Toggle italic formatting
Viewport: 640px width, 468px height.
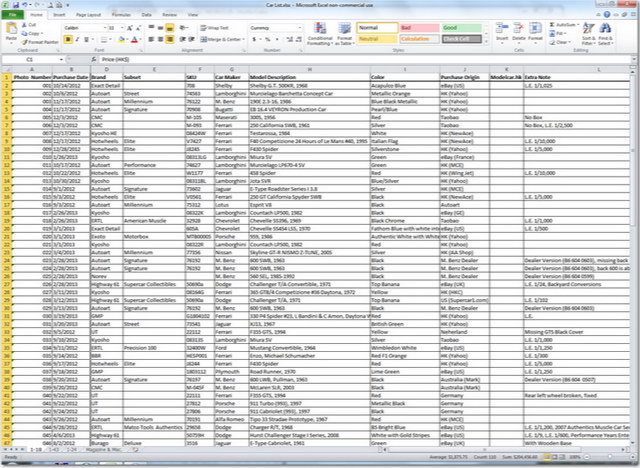(x=77, y=40)
